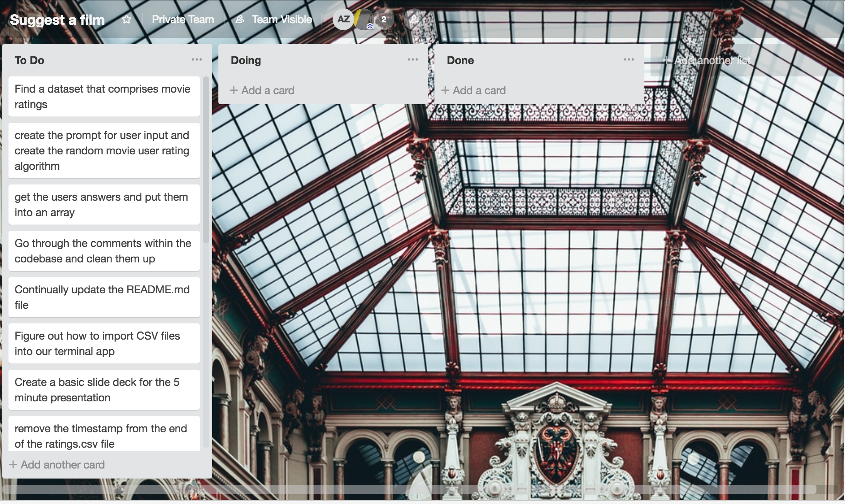Click Add another list
The image size is (845, 504).
707,60
